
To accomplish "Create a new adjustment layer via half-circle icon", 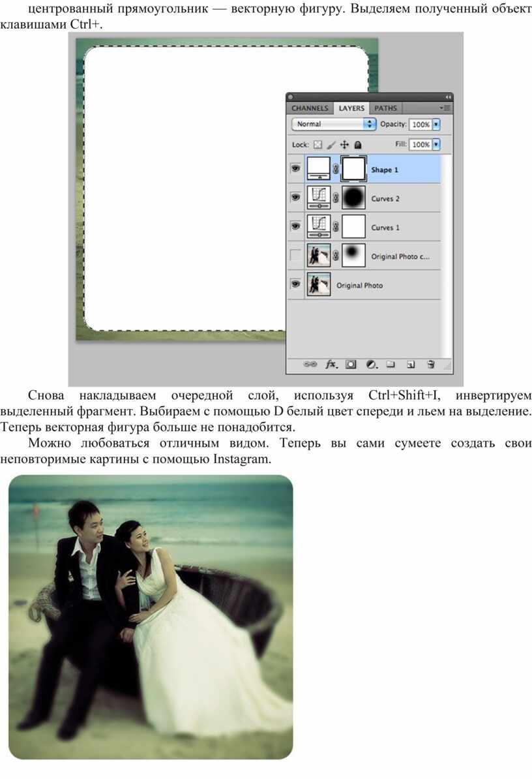I will (371, 364).
